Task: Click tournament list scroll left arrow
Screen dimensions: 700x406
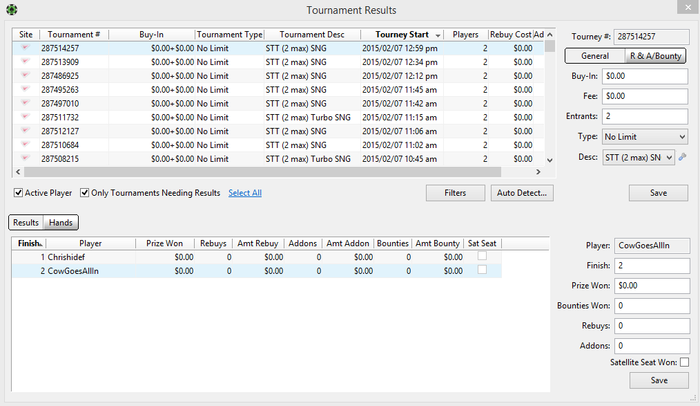Action: pos(18,172)
